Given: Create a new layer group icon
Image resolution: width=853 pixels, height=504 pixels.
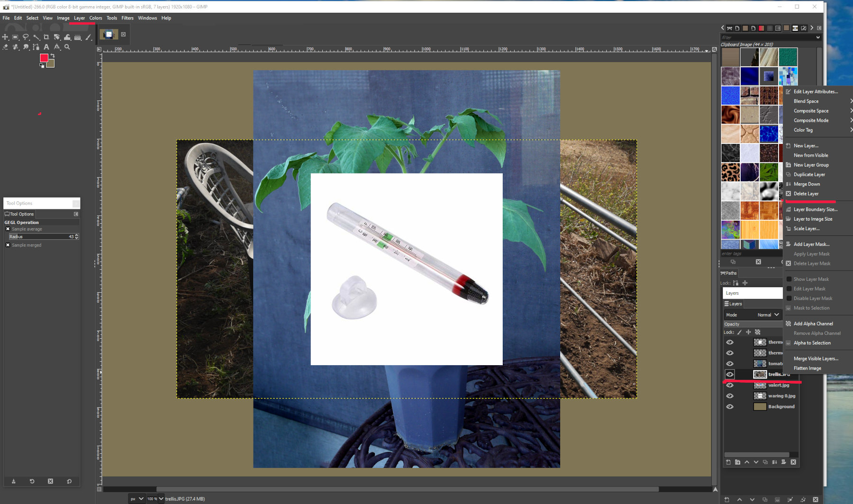Looking at the screenshot, I should pos(737,462).
